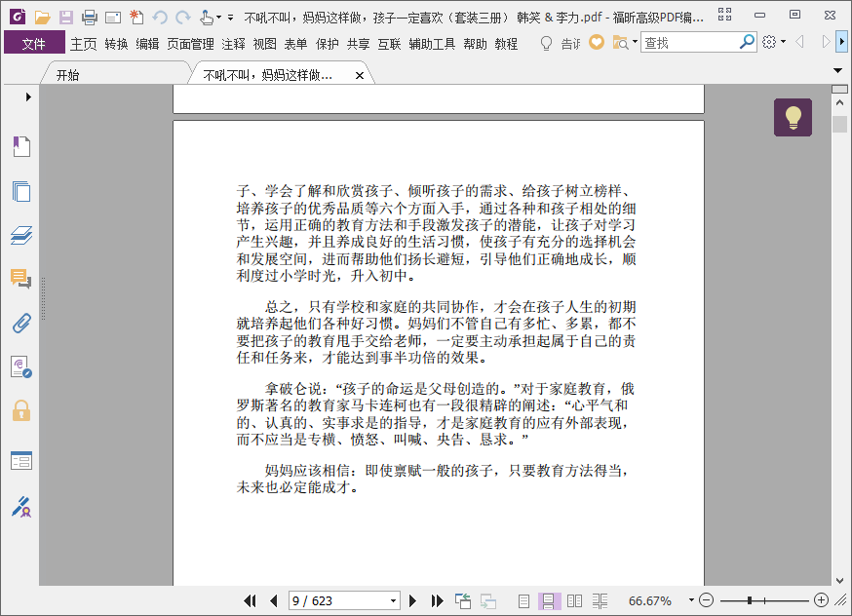The height and width of the screenshot is (616, 852).
Task: Open the bookmarks panel in the sidebar
Action: click(21, 146)
